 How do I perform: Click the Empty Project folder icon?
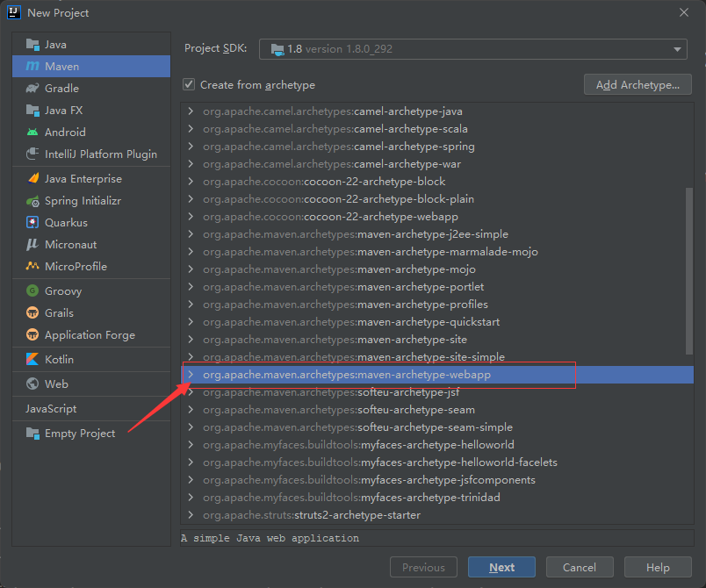click(32, 434)
